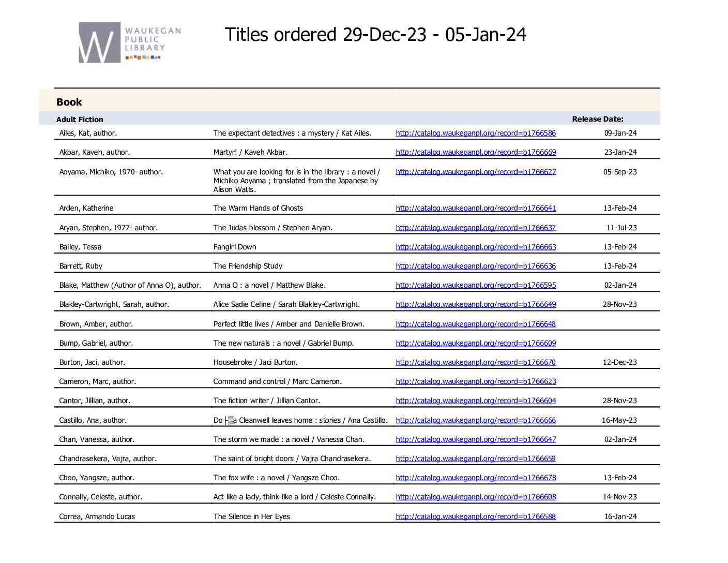The width and height of the screenshot is (728, 563).
Task: Select author Cameron, Marc
Action: point(98,381)
